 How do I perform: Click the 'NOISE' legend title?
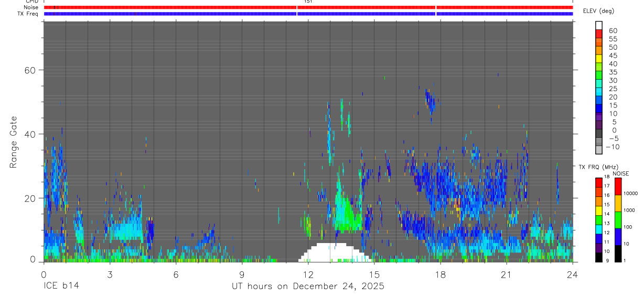coord(621,173)
